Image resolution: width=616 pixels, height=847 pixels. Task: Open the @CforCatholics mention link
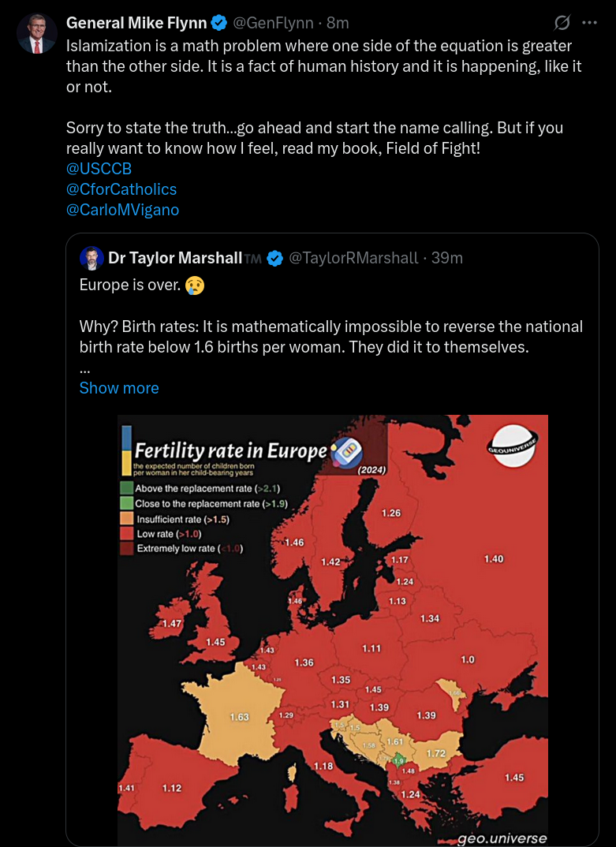(121, 189)
